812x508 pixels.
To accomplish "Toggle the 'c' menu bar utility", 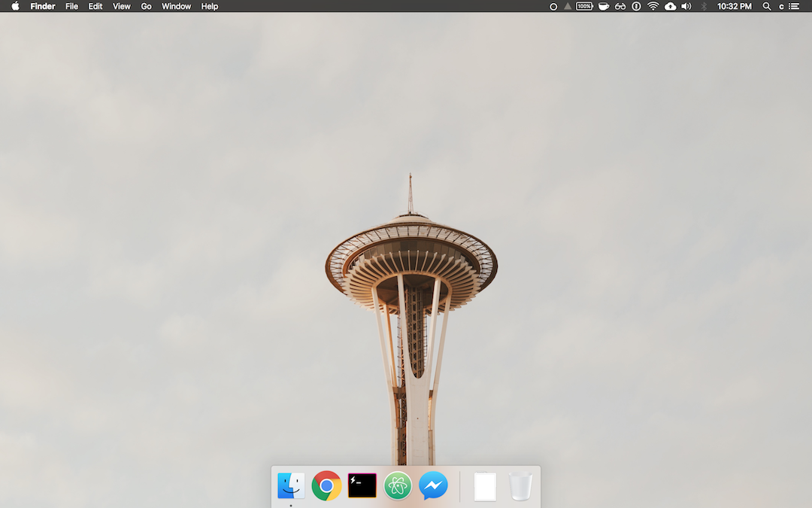I will click(780, 6).
